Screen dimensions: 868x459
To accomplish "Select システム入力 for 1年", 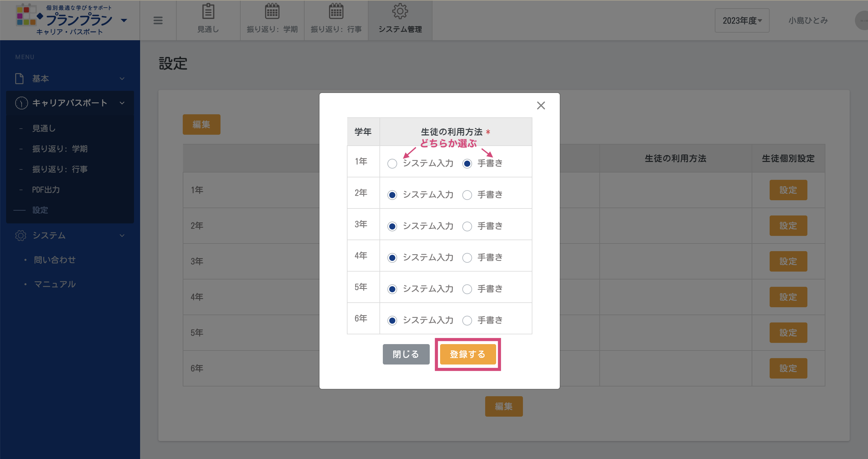I will tap(392, 164).
